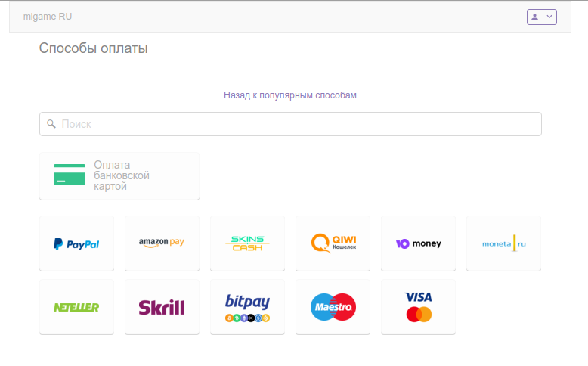588x366 pixels.
Task: Open the user account dropdown
Action: pyautogui.click(x=541, y=17)
